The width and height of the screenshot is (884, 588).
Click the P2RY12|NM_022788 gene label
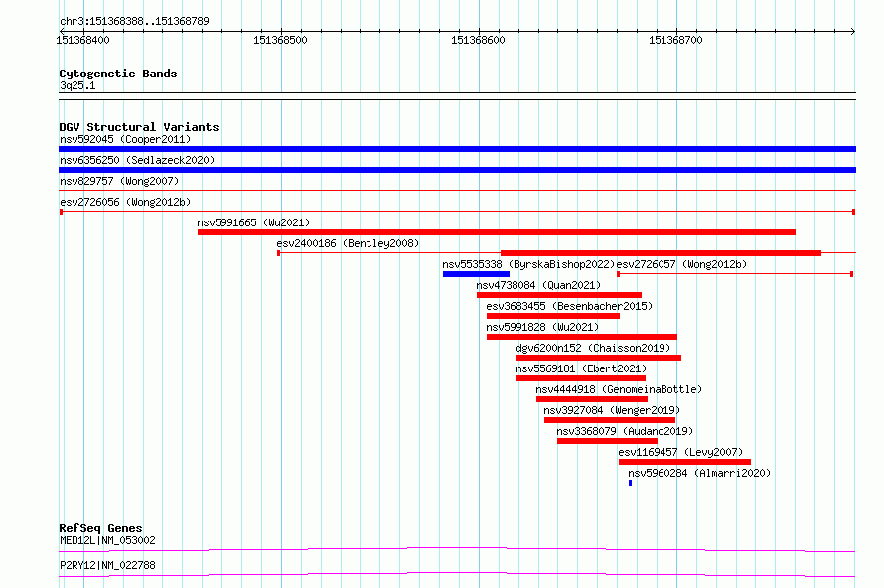click(x=107, y=565)
